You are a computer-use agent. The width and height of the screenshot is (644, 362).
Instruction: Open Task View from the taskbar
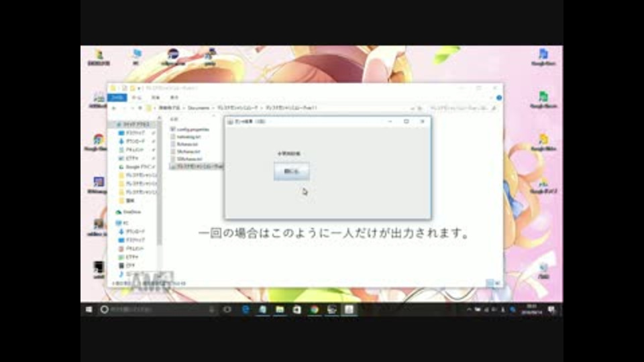pyautogui.click(x=227, y=310)
